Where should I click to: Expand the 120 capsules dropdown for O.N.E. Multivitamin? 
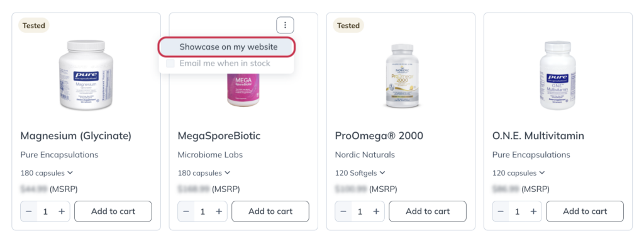pyautogui.click(x=518, y=173)
